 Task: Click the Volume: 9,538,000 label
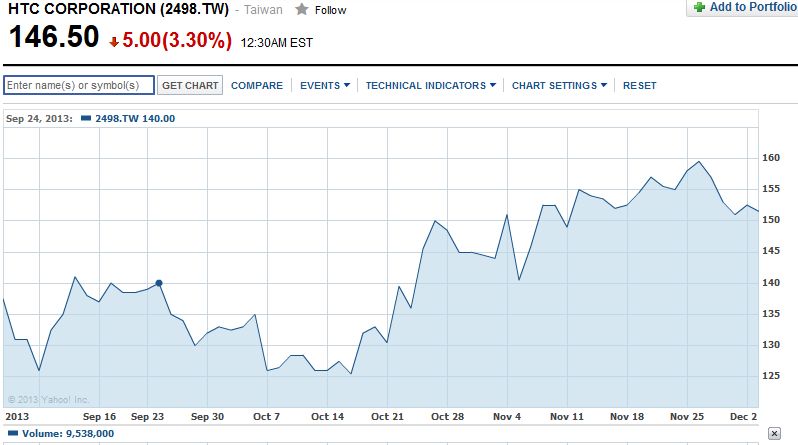68,434
